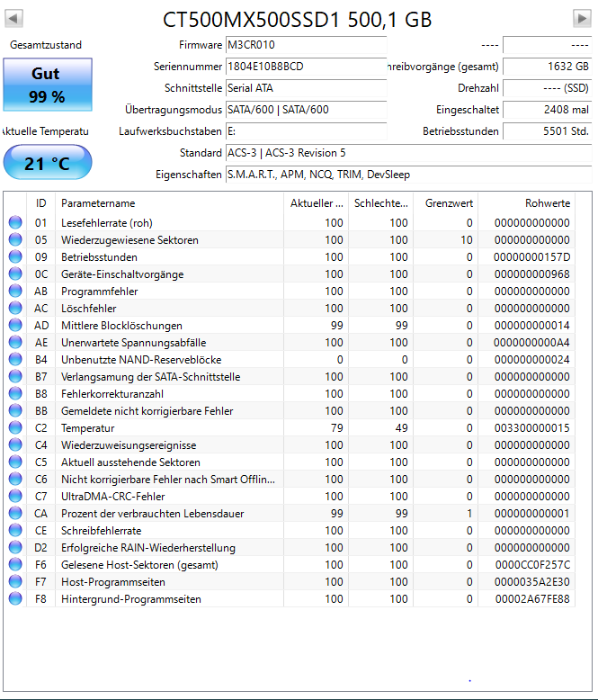Click Grenzwert value 10 for Wiederzugewiesene Sektoren

click(467, 240)
